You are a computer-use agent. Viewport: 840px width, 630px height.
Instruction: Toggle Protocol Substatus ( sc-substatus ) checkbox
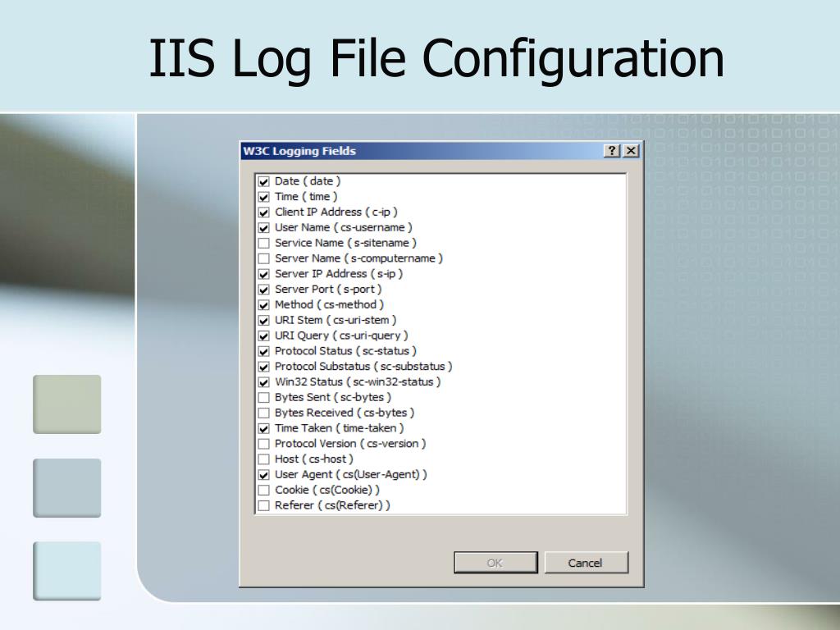pos(263,367)
